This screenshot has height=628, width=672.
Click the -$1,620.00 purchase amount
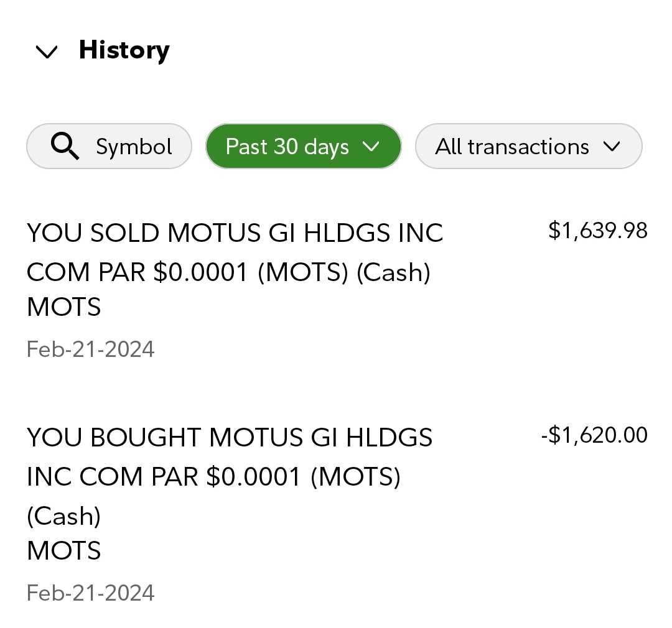coord(594,435)
